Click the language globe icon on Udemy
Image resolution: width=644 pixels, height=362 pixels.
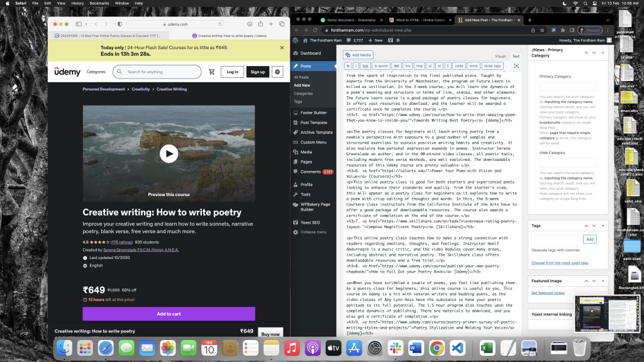point(277,72)
